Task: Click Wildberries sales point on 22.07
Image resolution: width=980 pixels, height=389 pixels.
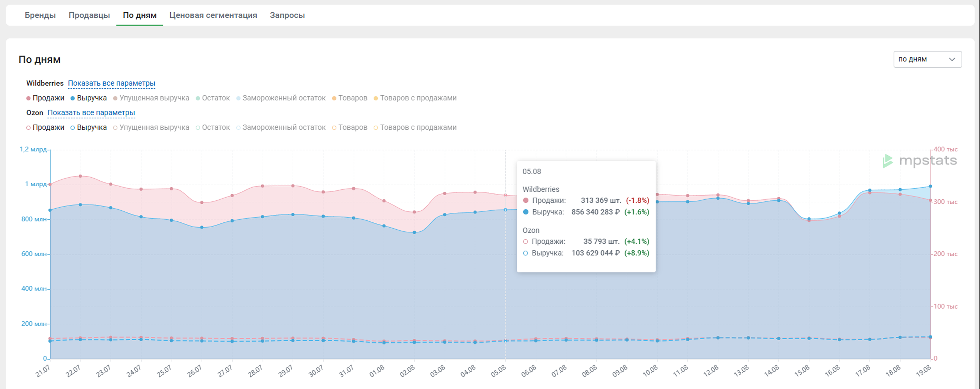Action: point(80,176)
